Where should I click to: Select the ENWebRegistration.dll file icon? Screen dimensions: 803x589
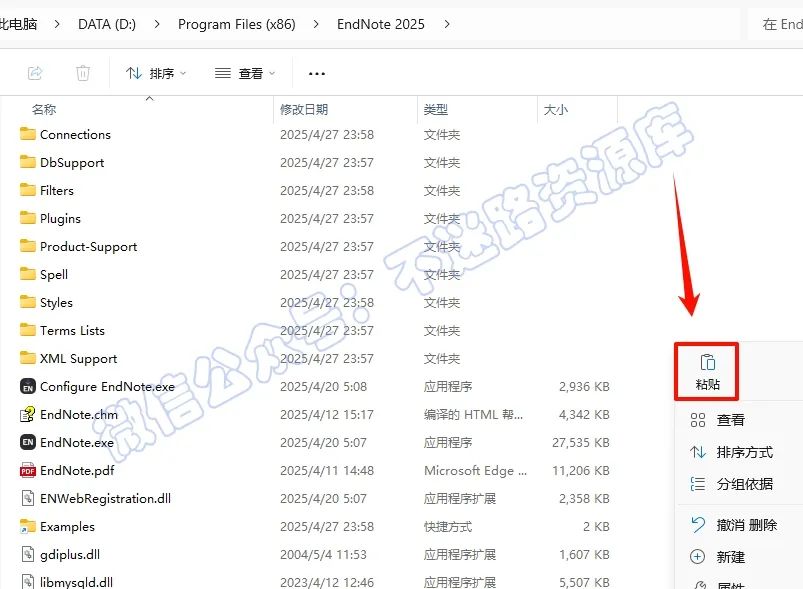click(x=28, y=498)
